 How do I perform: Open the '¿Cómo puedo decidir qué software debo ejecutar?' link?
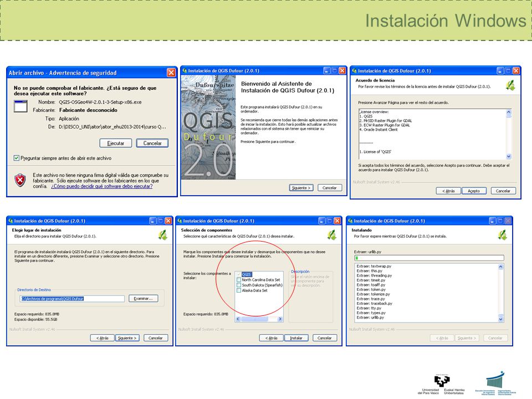click(x=102, y=186)
